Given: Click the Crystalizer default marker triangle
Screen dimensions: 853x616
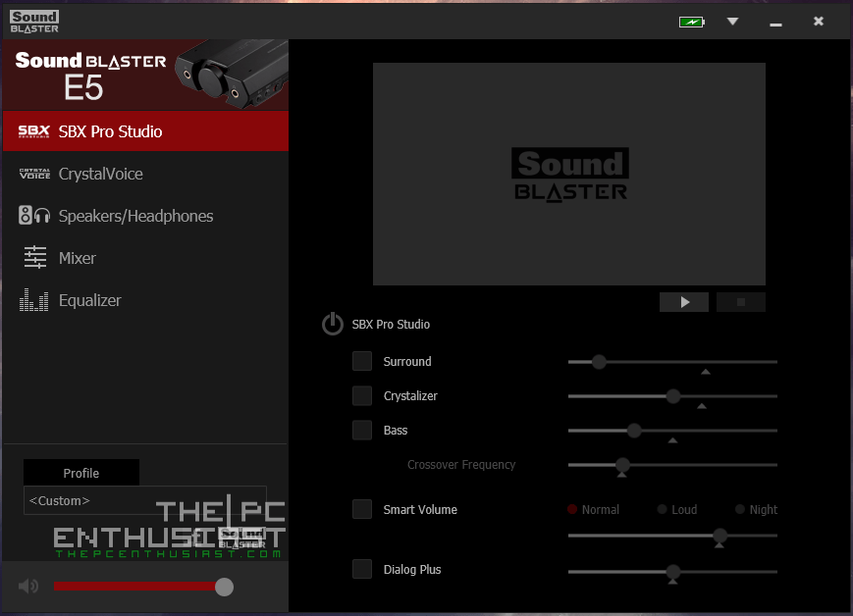Looking at the screenshot, I should [x=702, y=406].
